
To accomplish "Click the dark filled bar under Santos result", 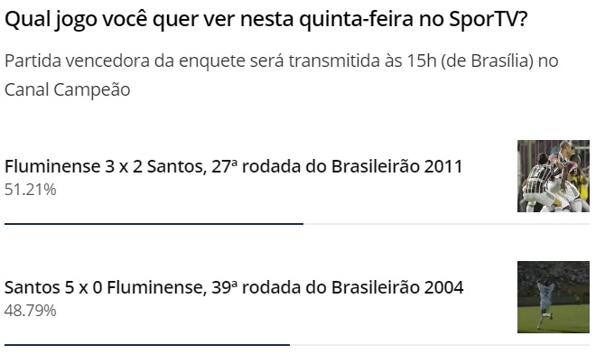I will [147, 345].
